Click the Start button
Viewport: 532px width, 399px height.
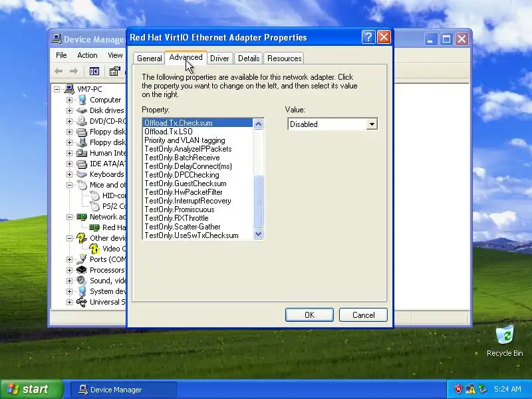pyautogui.click(x=31, y=389)
